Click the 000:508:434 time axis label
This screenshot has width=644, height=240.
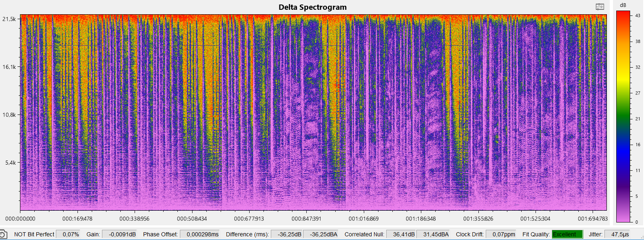(x=192, y=219)
